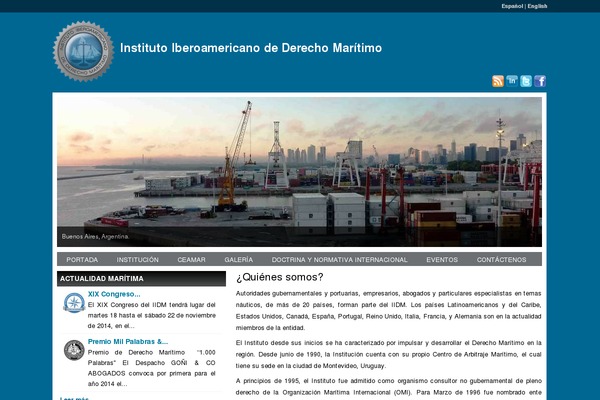Click the Premio Mil Palabras thumbnail icon
Viewport: 600px width, 400px height.
tap(74, 350)
